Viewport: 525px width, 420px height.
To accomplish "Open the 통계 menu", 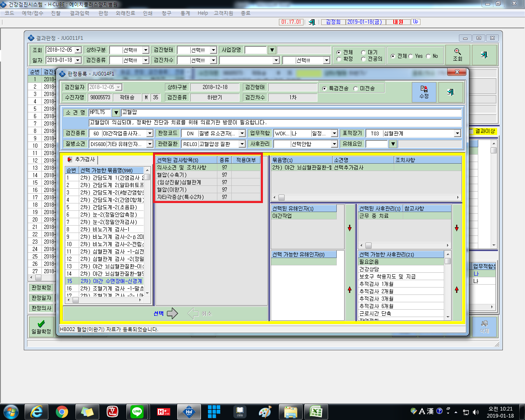I will point(185,13).
